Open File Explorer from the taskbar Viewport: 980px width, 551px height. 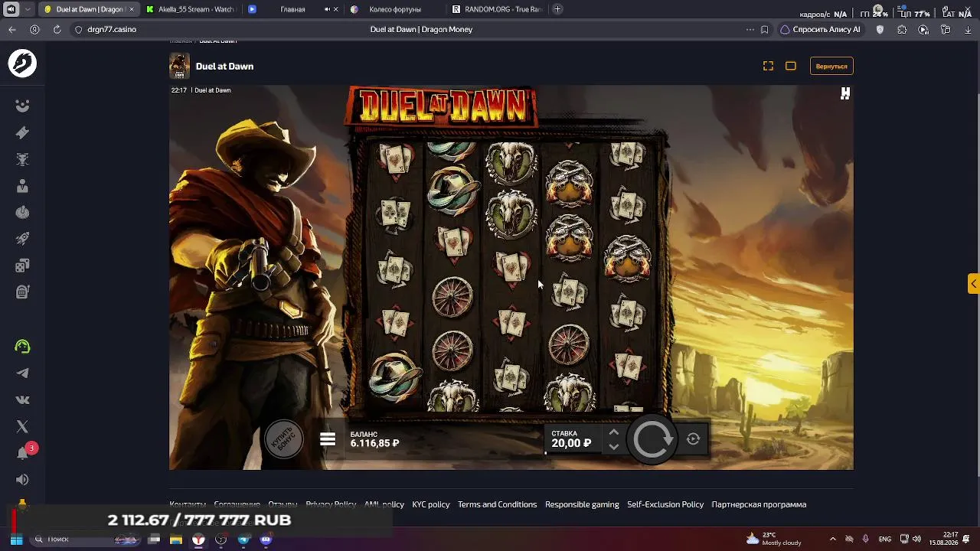pyautogui.click(x=176, y=540)
